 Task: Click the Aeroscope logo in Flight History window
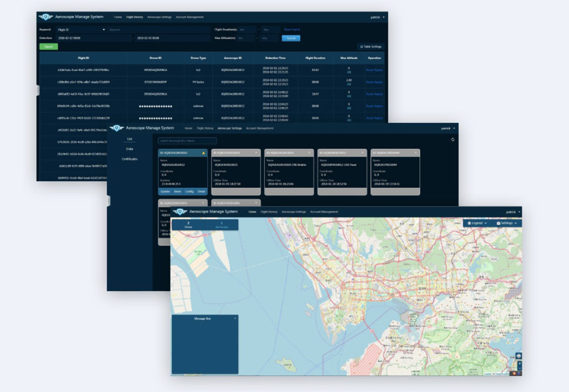tap(46, 17)
